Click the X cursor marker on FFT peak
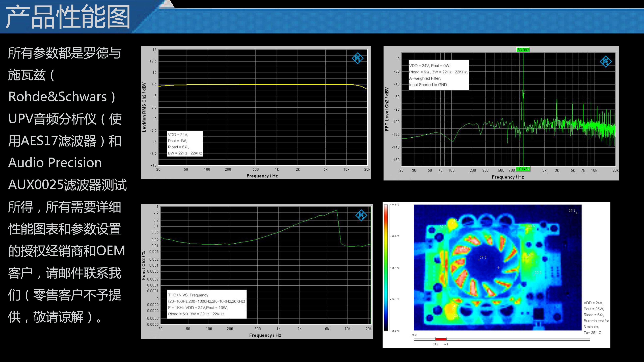The width and height of the screenshot is (644, 362). click(x=523, y=93)
